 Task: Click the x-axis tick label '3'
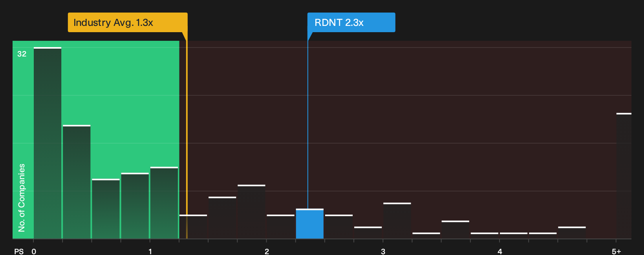383,251
